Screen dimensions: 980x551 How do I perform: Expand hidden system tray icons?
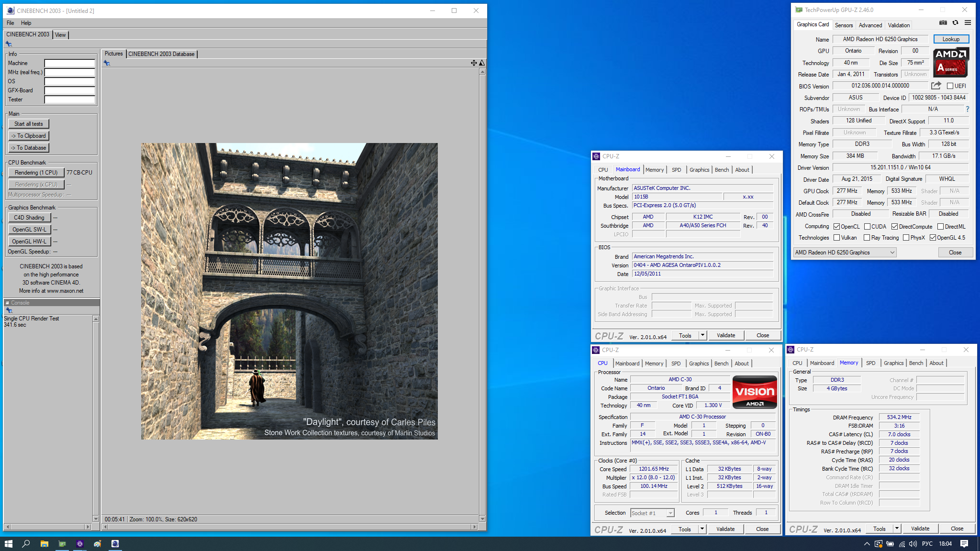pyautogui.click(x=867, y=544)
